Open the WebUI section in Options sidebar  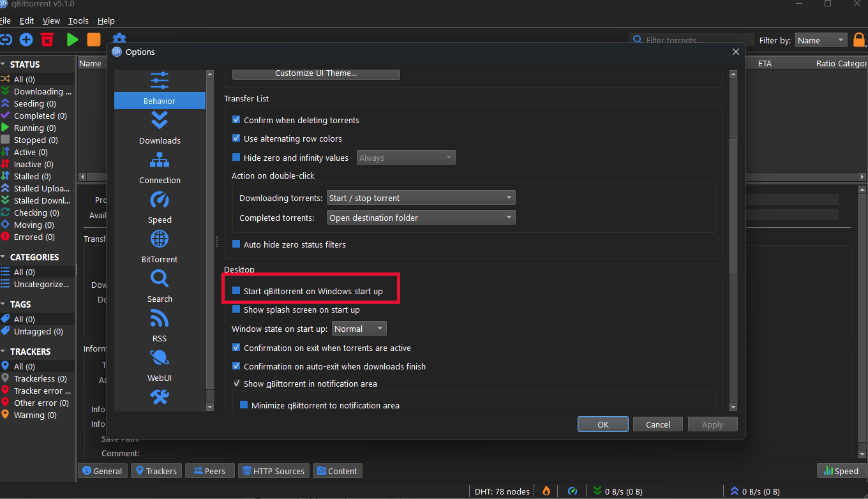point(160,366)
